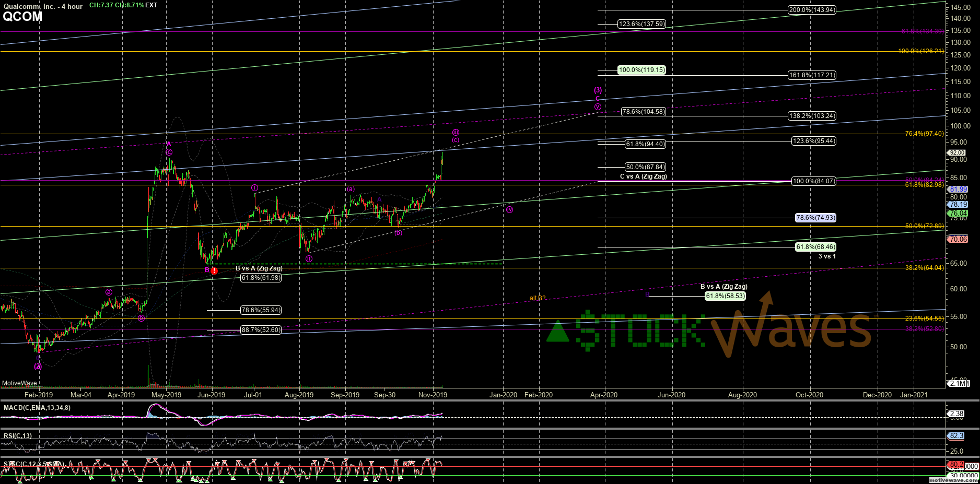This screenshot has width=980, height=484.
Task: Click the circled iii wave label
Action: [456, 132]
